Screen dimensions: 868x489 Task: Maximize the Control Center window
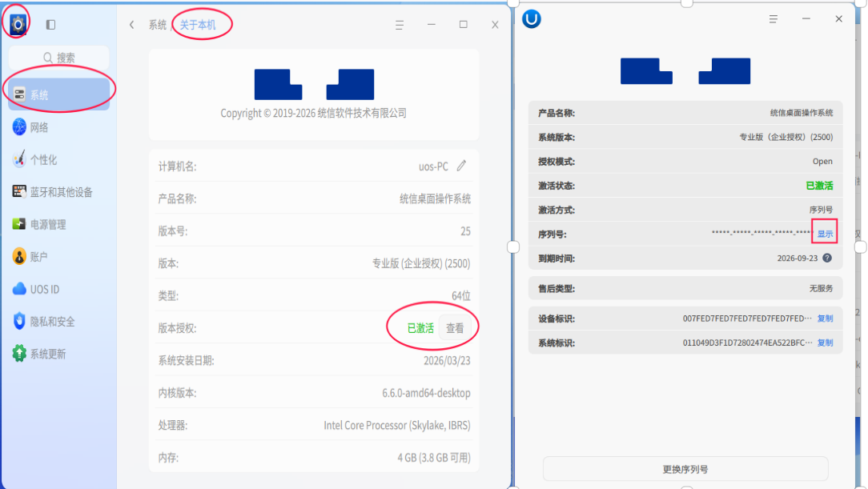point(464,24)
